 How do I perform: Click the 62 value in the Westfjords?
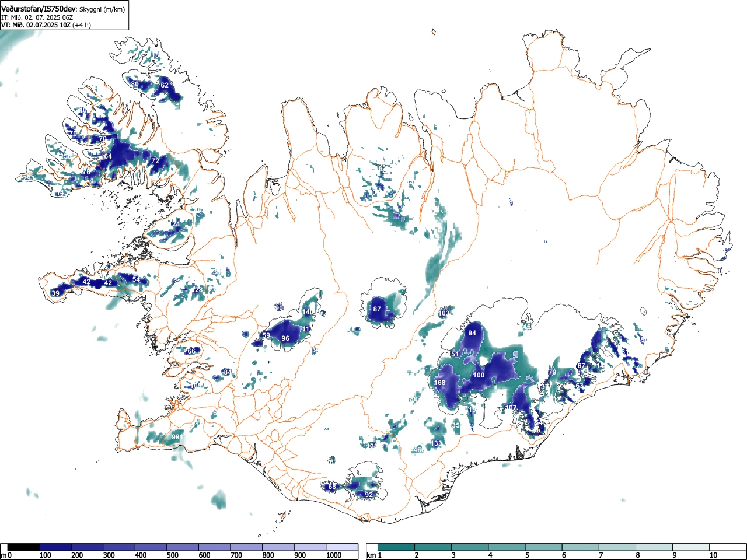[165, 85]
